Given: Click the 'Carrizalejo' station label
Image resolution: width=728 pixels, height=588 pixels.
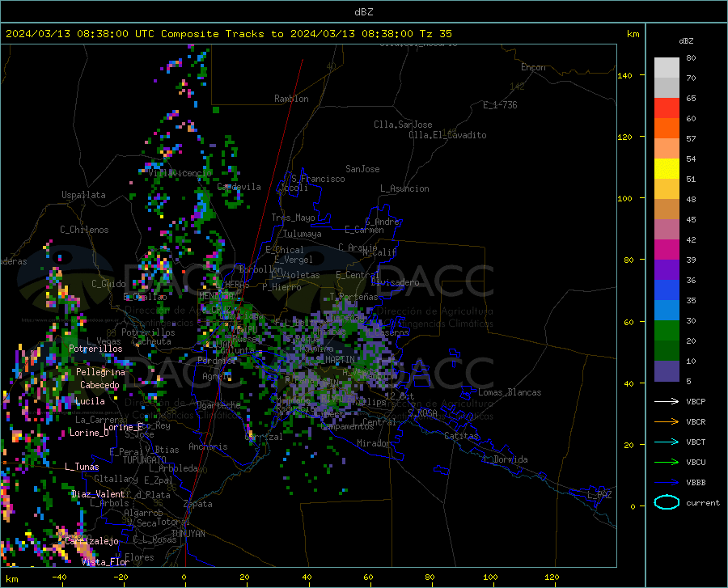Looking at the screenshot, I should coord(92,541).
